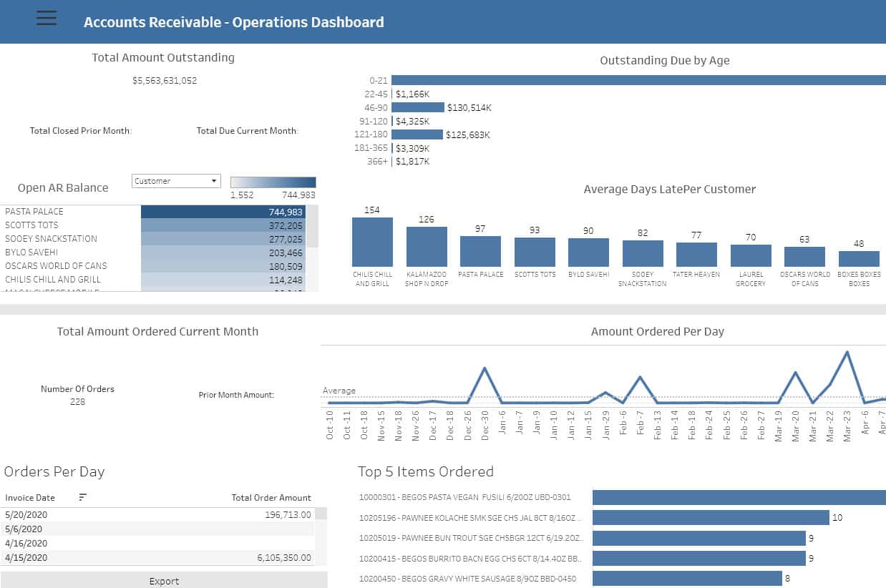Screen dimensions: 886x588
Task: Select the OSCARS WORLD OF CANS balance row
Action: (153, 266)
